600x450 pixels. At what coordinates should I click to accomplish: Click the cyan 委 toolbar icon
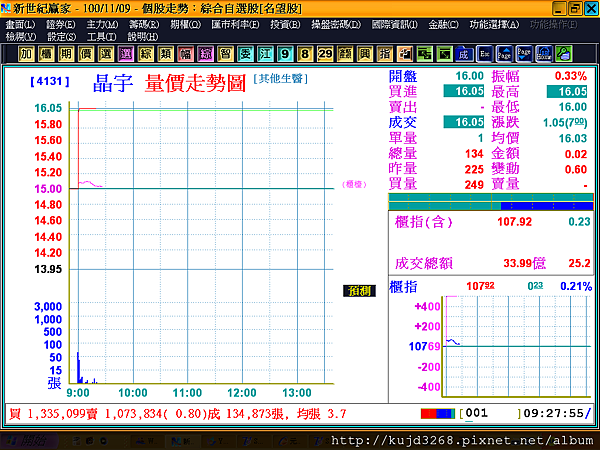coord(245,54)
